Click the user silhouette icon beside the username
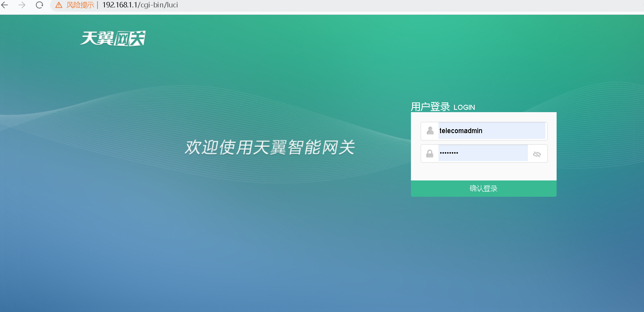644x312 pixels. click(430, 131)
